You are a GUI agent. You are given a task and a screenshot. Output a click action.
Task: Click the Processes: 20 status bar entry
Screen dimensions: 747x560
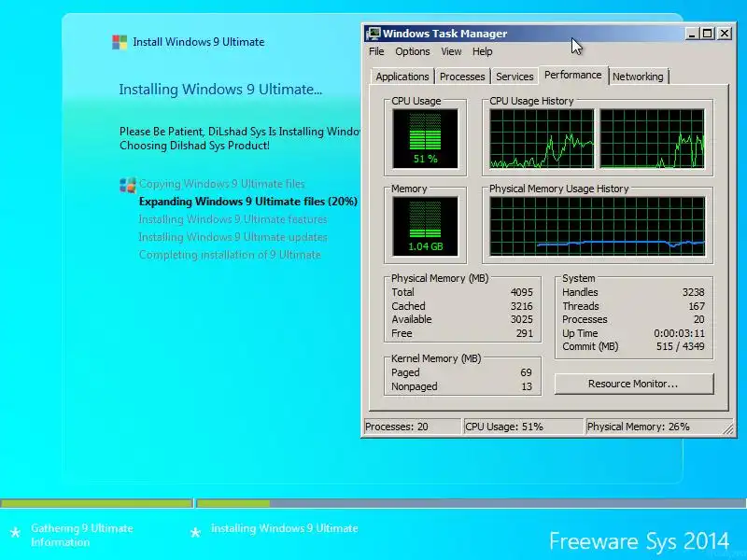412,427
